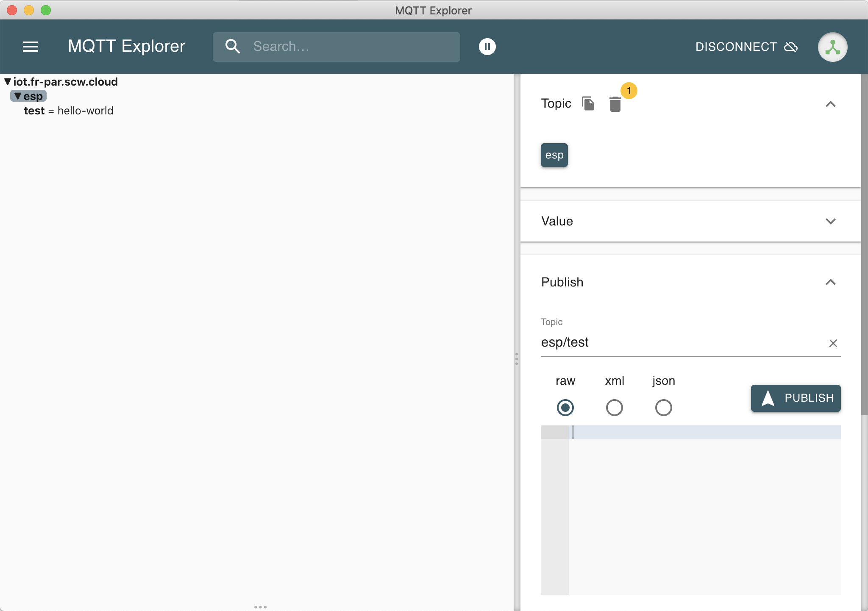Click the esp topic chip

(554, 155)
